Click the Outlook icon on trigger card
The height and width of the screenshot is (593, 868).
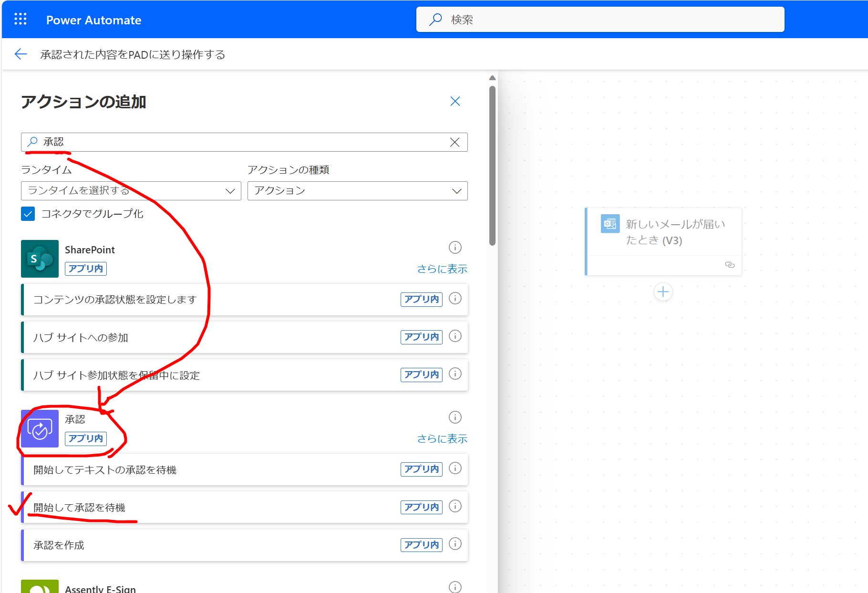click(610, 224)
